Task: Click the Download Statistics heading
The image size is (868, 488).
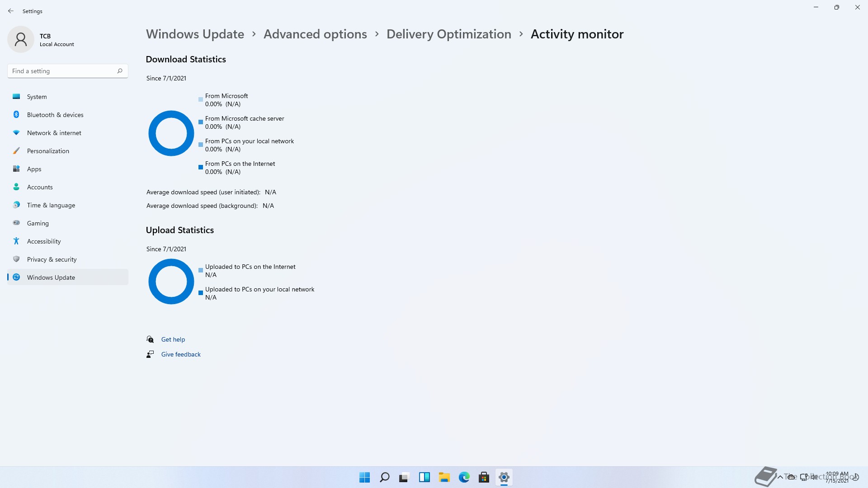Action: [x=186, y=59]
